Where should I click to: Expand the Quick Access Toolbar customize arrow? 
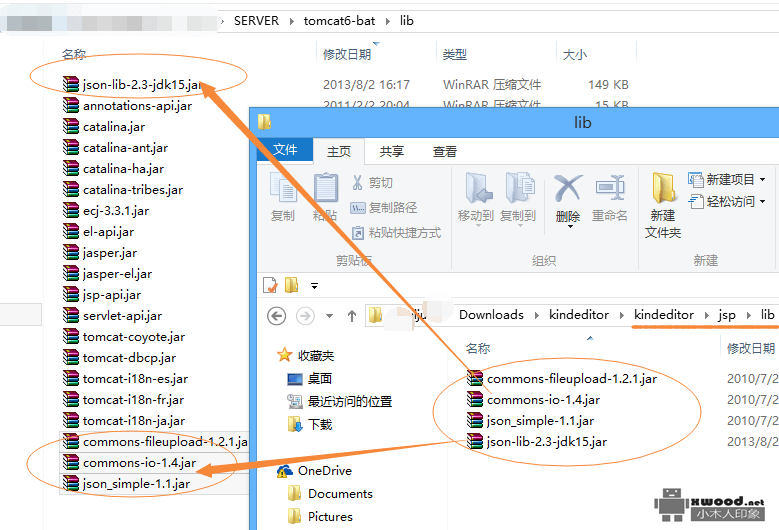click(314, 285)
